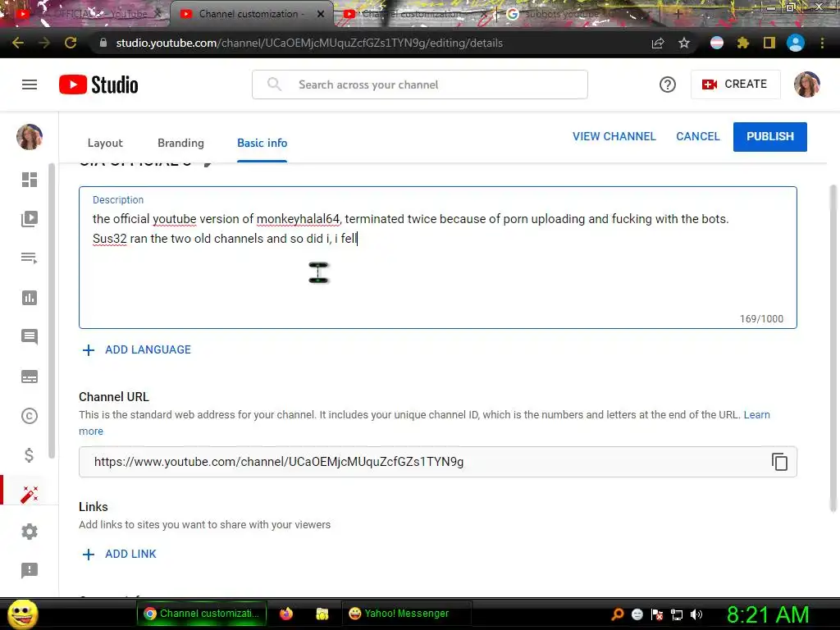Open the browser extensions puzzle icon
Viewport: 840px width, 630px height.
pos(742,43)
